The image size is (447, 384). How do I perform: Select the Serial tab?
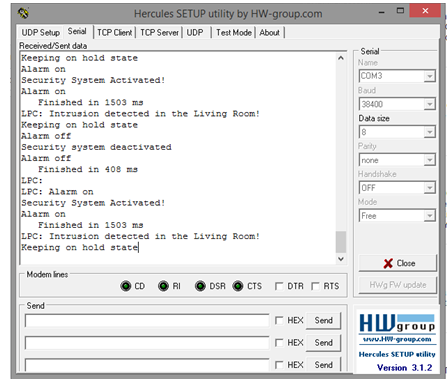click(x=77, y=31)
